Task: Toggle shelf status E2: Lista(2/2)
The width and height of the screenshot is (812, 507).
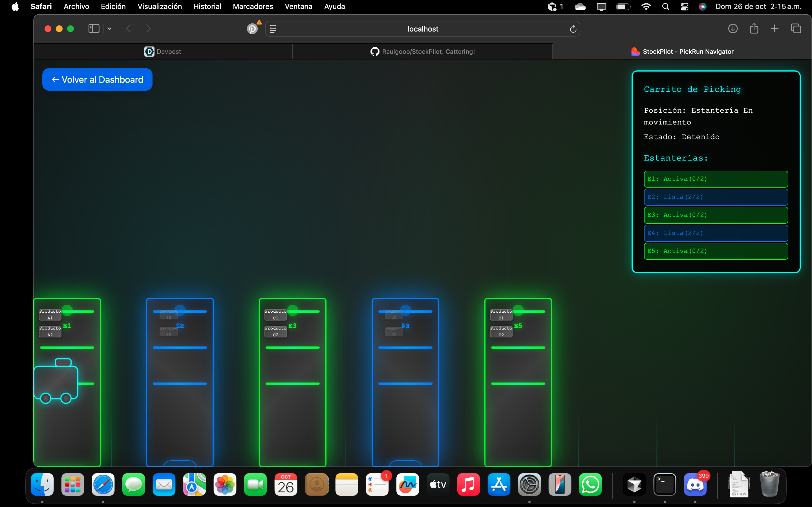Action: point(715,197)
